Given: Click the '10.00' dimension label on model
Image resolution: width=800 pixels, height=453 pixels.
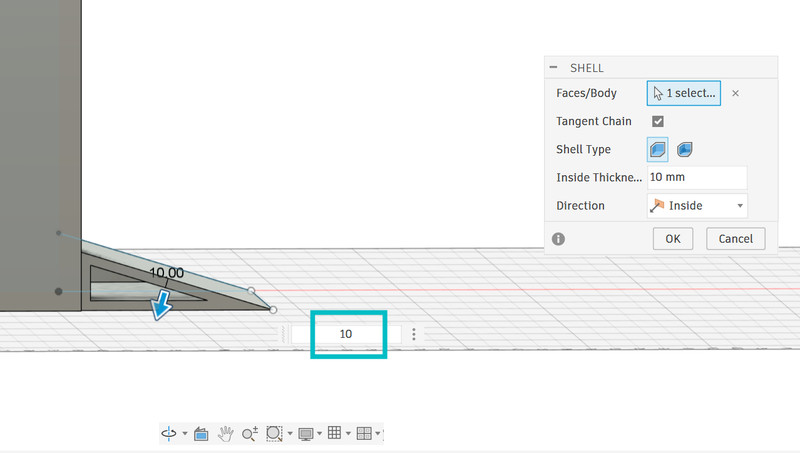Looking at the screenshot, I should [166, 273].
